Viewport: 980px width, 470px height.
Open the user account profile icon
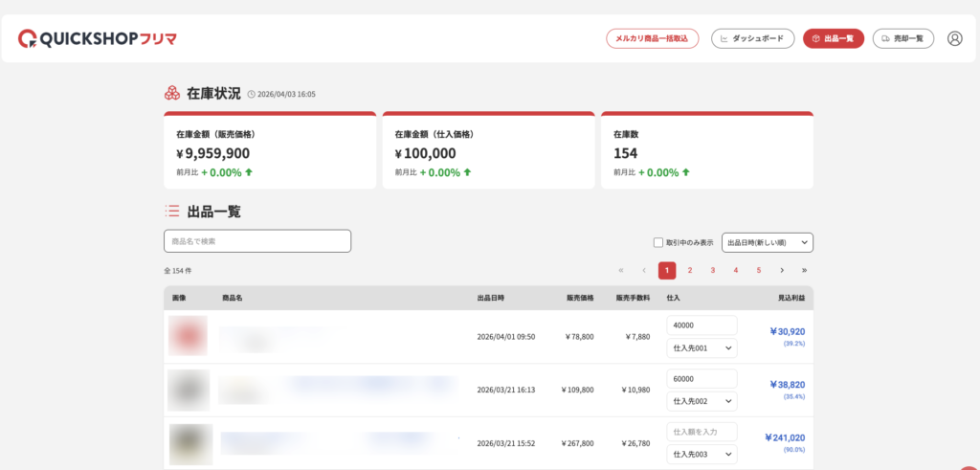pos(954,38)
